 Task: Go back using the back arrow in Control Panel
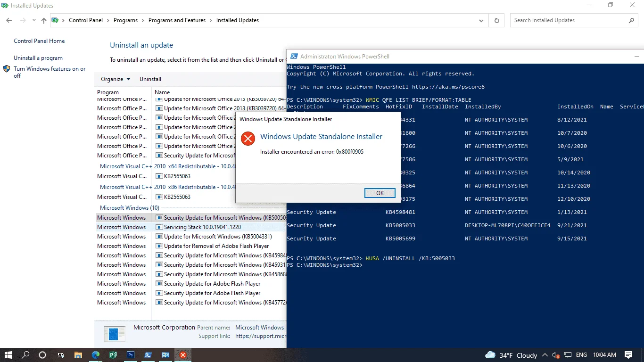click(x=9, y=20)
